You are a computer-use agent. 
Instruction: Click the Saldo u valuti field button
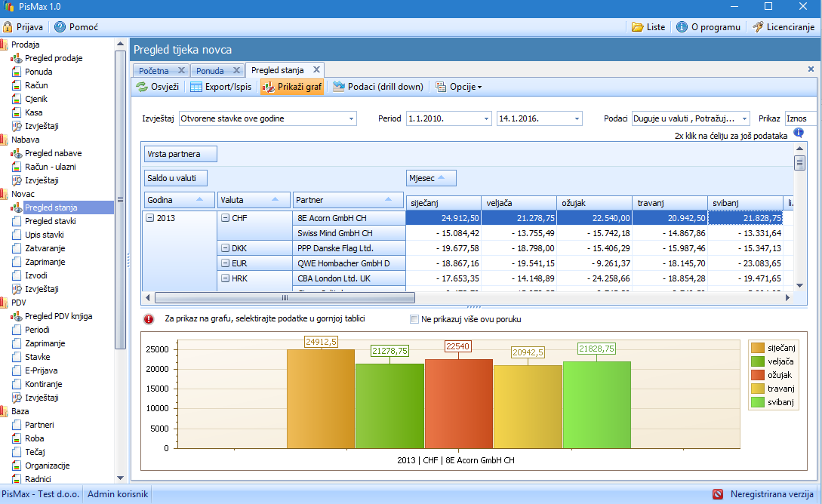176,178
